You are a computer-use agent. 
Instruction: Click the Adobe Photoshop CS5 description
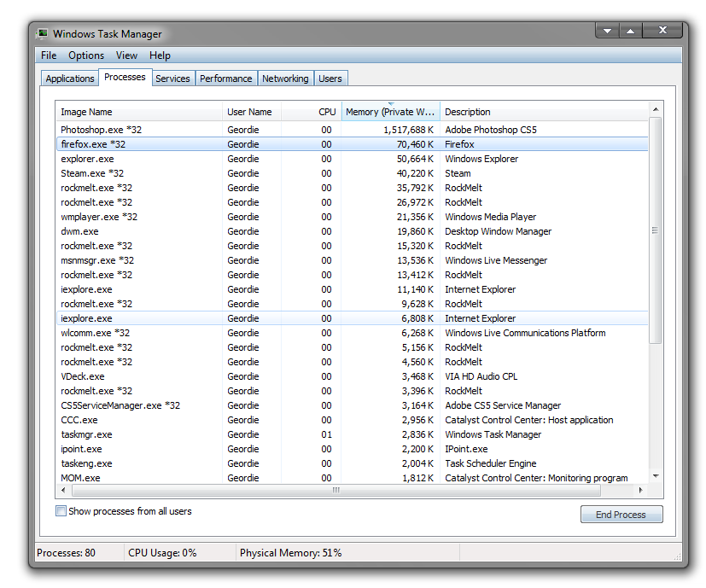pos(491,130)
